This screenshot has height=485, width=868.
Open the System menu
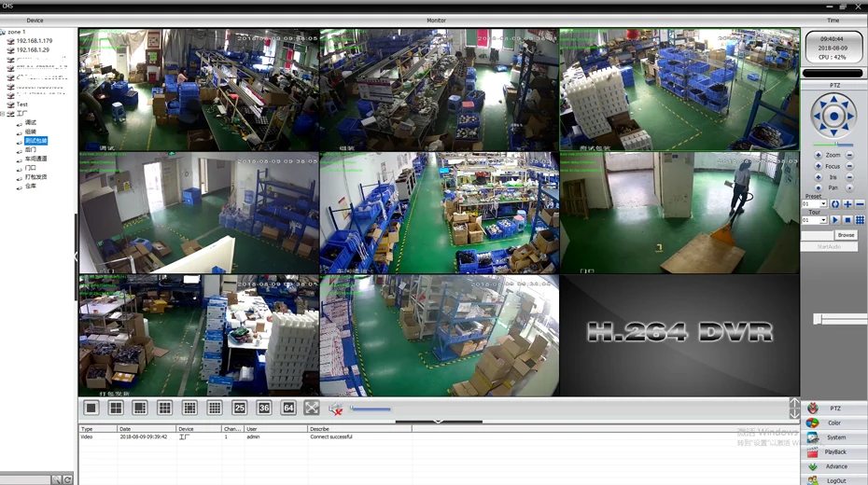tap(834, 437)
